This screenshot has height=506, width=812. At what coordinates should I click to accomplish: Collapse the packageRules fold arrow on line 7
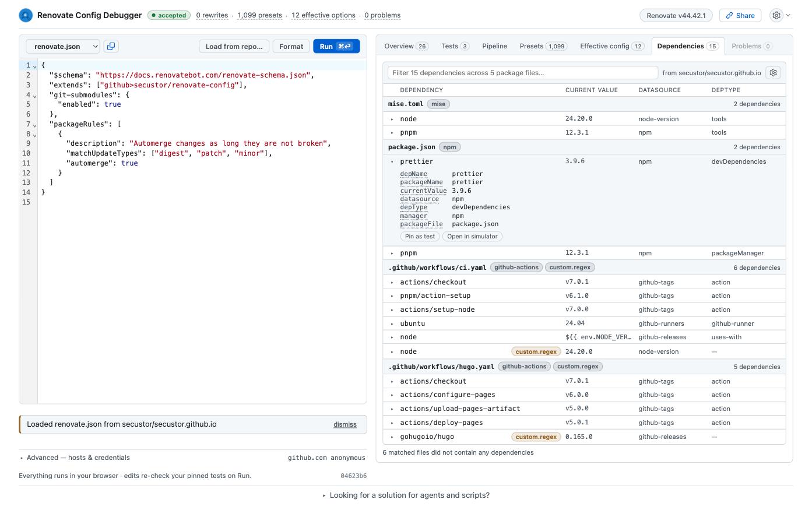point(34,125)
